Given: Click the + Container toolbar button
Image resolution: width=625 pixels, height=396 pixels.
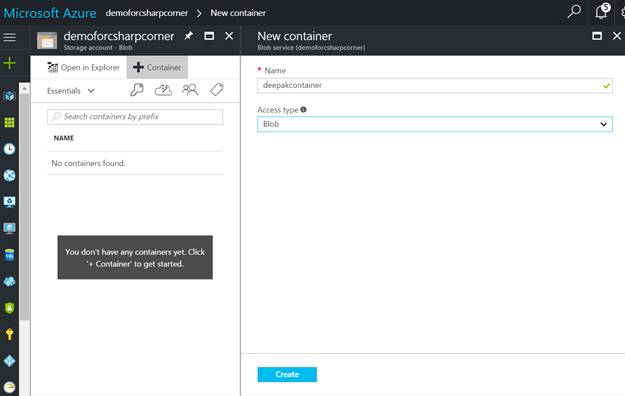Looking at the screenshot, I should click(x=157, y=67).
